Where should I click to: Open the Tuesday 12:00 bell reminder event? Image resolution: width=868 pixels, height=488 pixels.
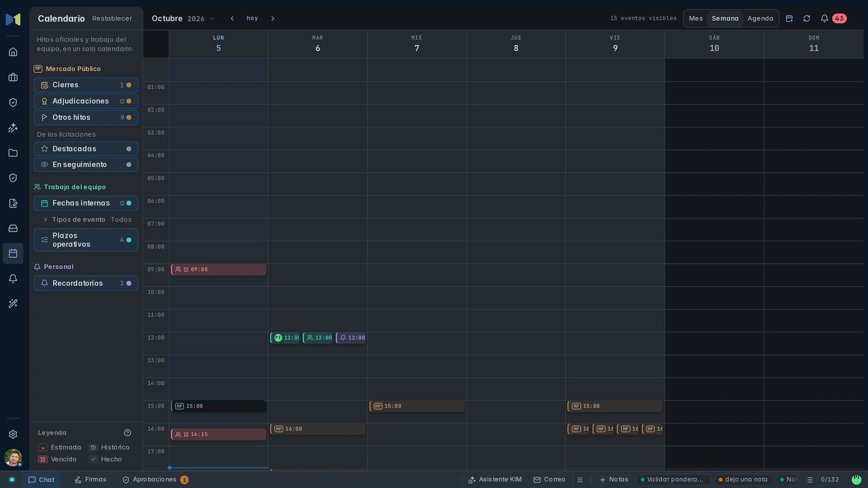pyautogui.click(x=351, y=338)
